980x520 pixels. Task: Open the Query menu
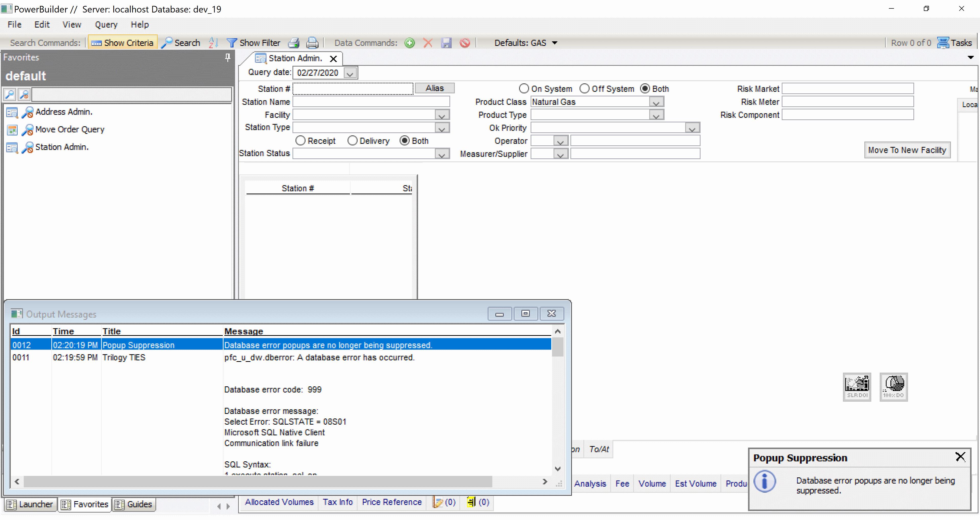coord(106,25)
